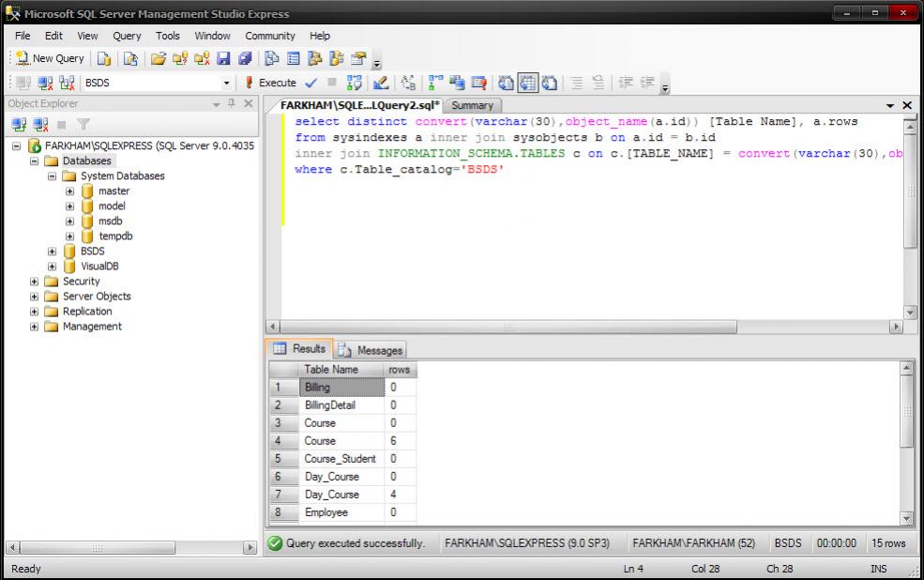Click the Execute button
The image size is (924, 580).
point(270,83)
